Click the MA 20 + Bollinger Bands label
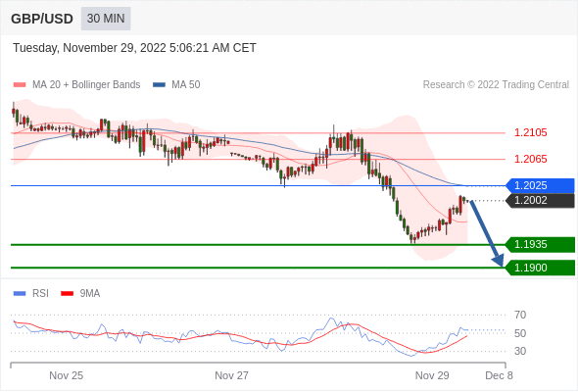Image resolution: width=578 pixels, height=392 pixels. pos(86,85)
